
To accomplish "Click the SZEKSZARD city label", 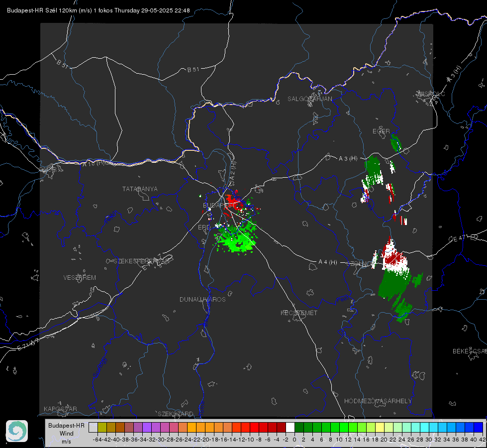I will (176, 414).
